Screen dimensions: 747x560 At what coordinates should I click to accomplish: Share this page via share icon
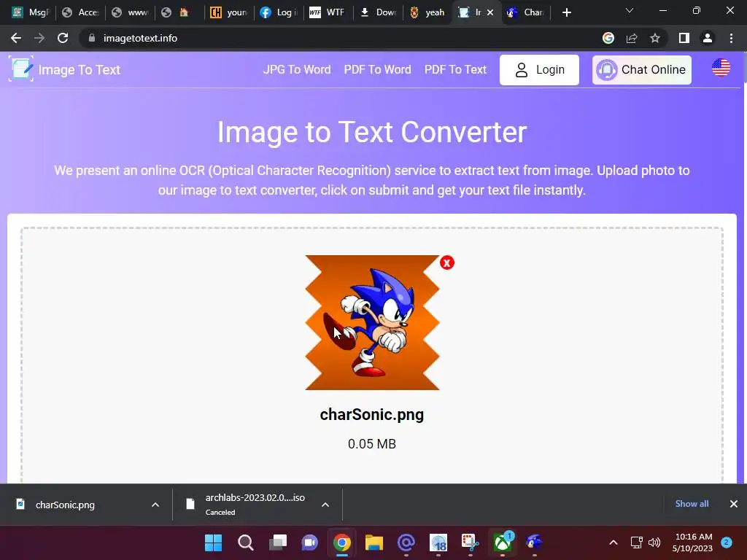coord(632,38)
